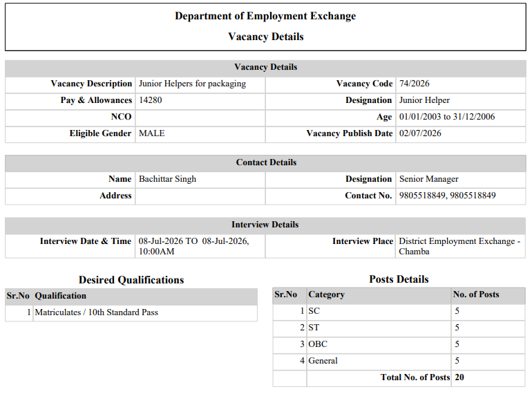Screen dimensions: 532x394
Task: Click the Total No. of Posts value 20
Action: click(x=459, y=377)
